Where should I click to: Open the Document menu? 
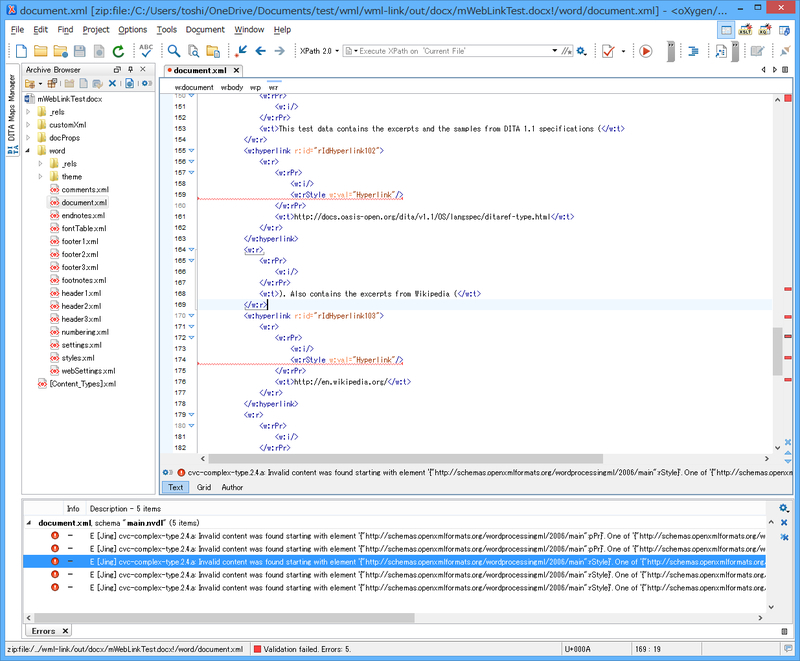pos(204,30)
